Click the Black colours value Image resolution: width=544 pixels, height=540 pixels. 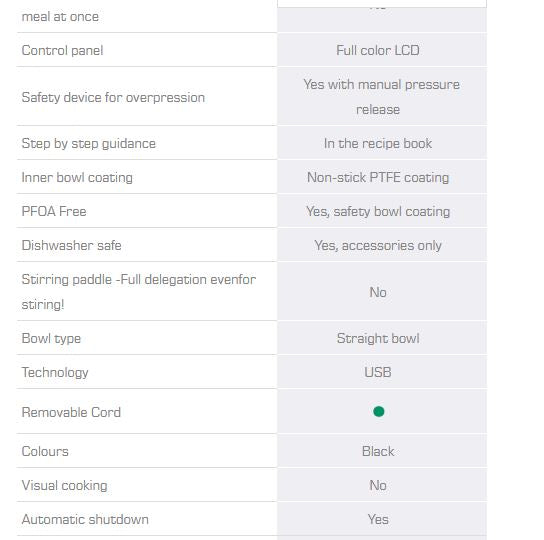pos(378,452)
